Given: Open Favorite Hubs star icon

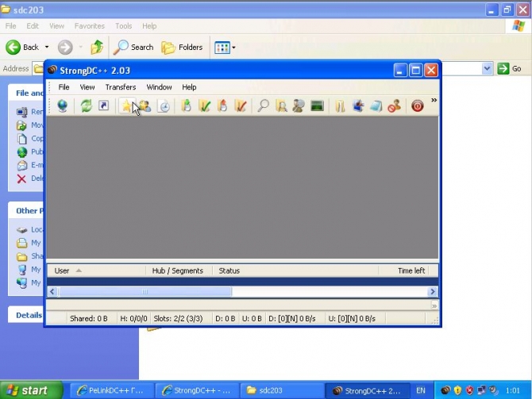Looking at the screenshot, I should 126,106.
